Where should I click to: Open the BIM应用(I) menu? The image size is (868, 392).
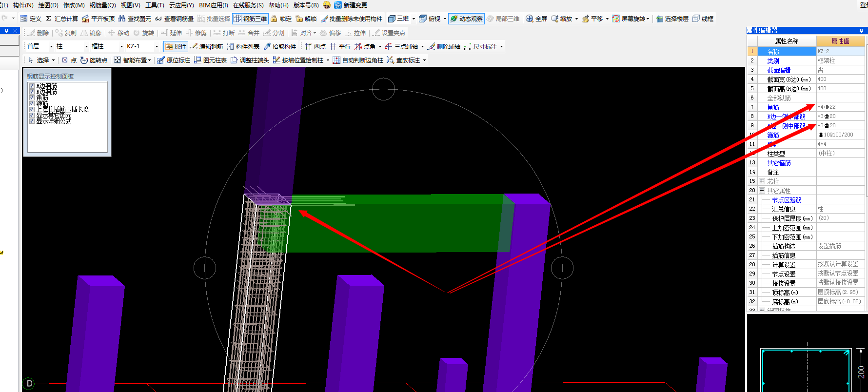pos(214,5)
